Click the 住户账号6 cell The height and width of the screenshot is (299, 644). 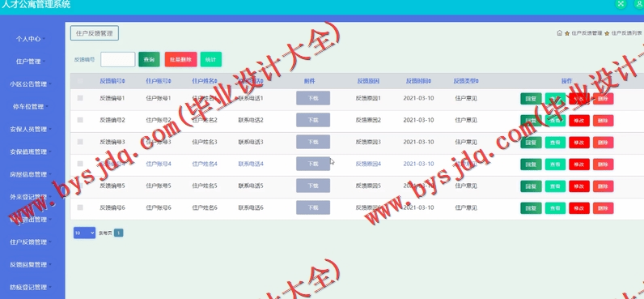click(159, 207)
